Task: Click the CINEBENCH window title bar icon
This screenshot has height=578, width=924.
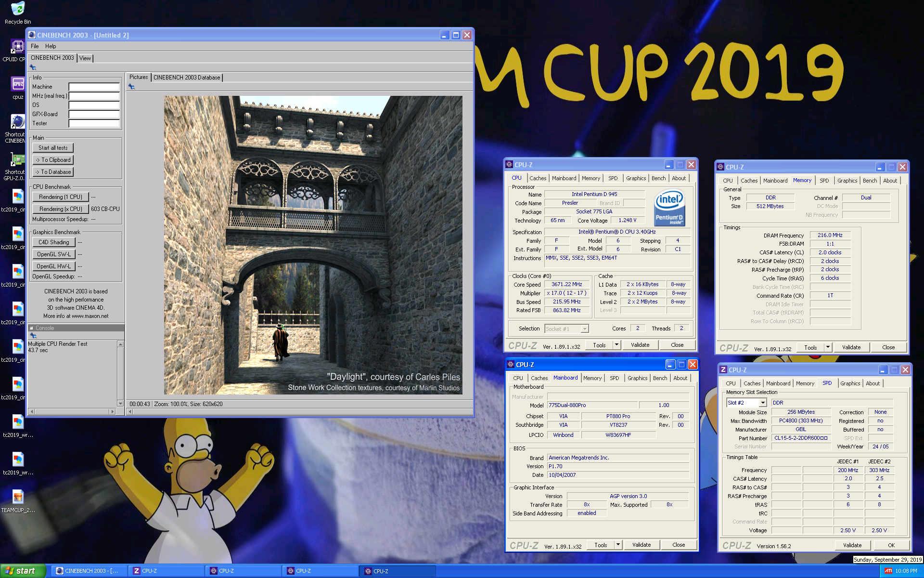Action: (32, 35)
